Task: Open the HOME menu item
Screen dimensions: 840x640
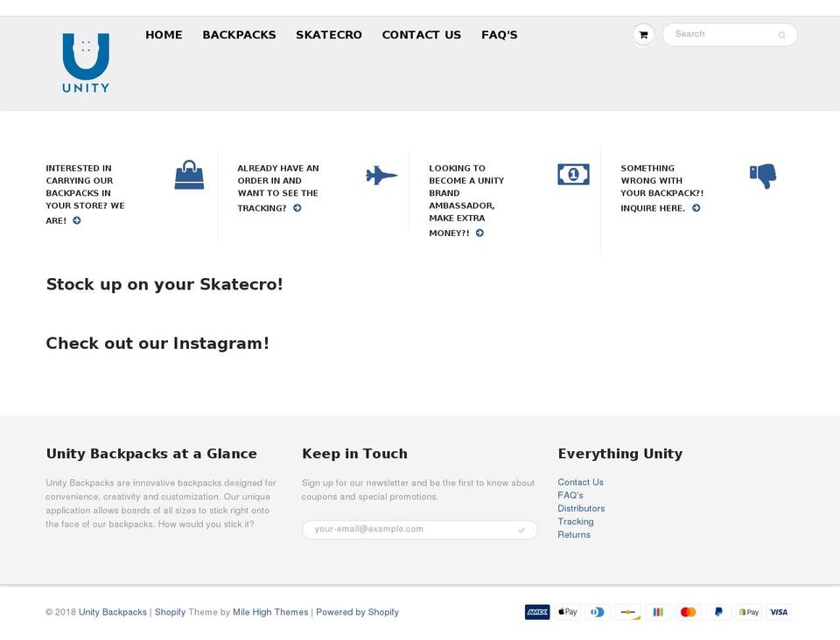Action: (164, 35)
